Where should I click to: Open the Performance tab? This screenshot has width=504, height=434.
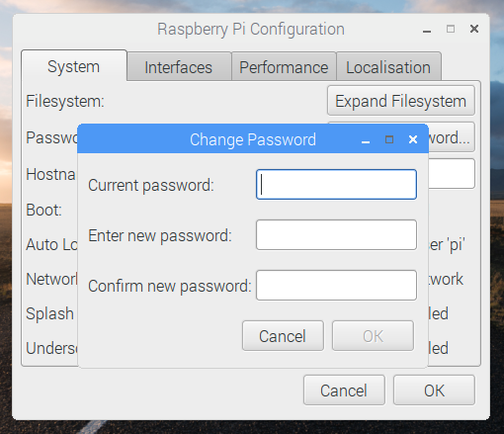click(284, 67)
